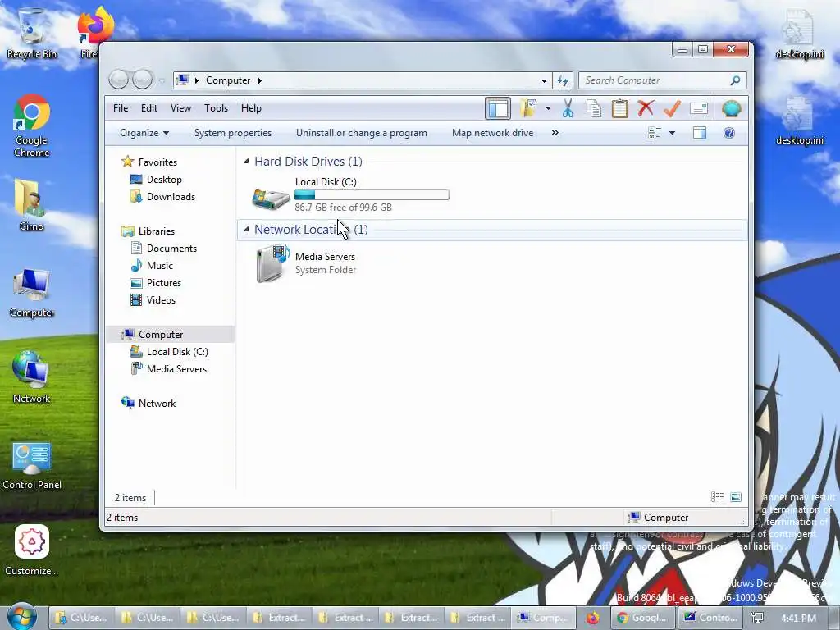
Task: Open folder options icon dropdown arrow
Action: [548, 108]
